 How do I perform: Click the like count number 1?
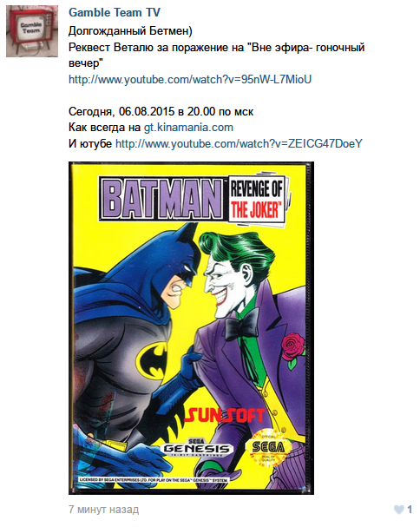[410, 510]
